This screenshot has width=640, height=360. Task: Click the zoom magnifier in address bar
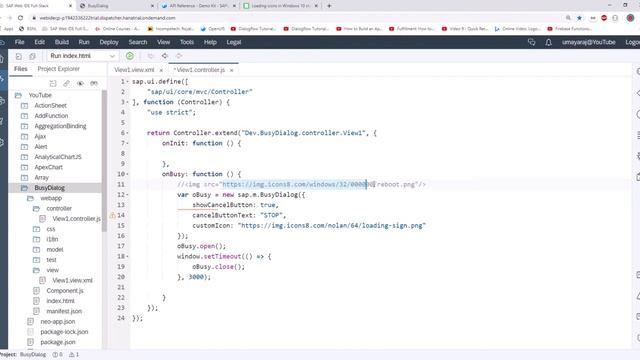[x=568, y=18]
